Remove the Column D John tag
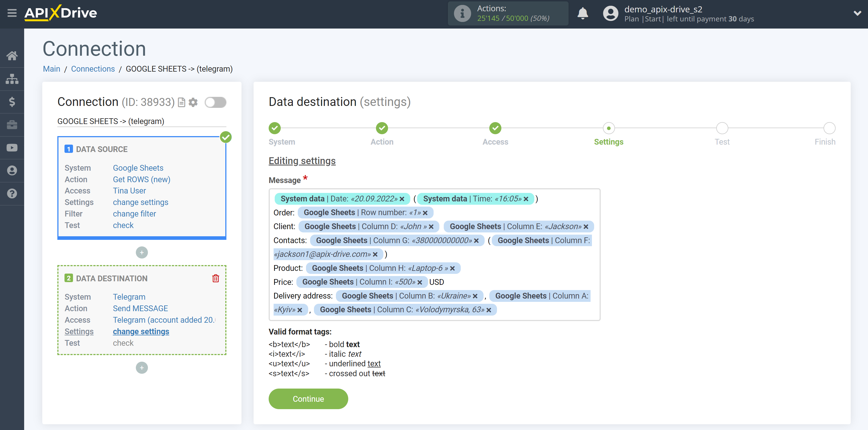Image resolution: width=868 pixels, height=430 pixels. [x=431, y=227]
